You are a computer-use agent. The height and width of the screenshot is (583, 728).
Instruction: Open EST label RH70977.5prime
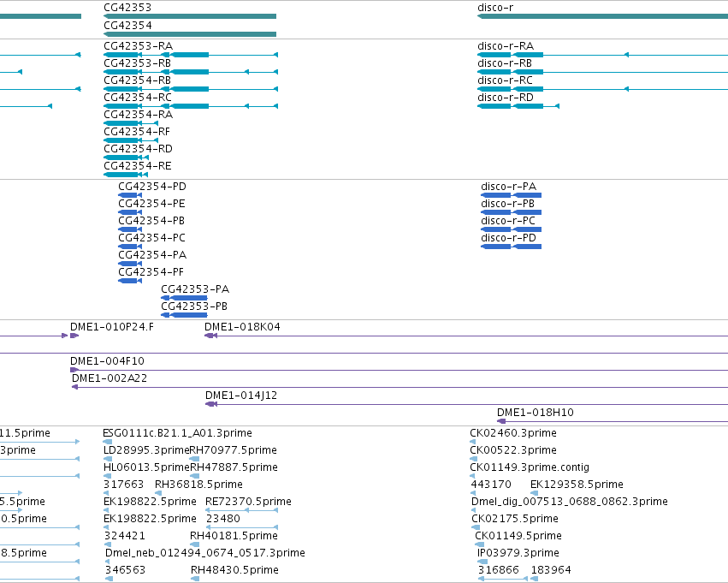234,450
